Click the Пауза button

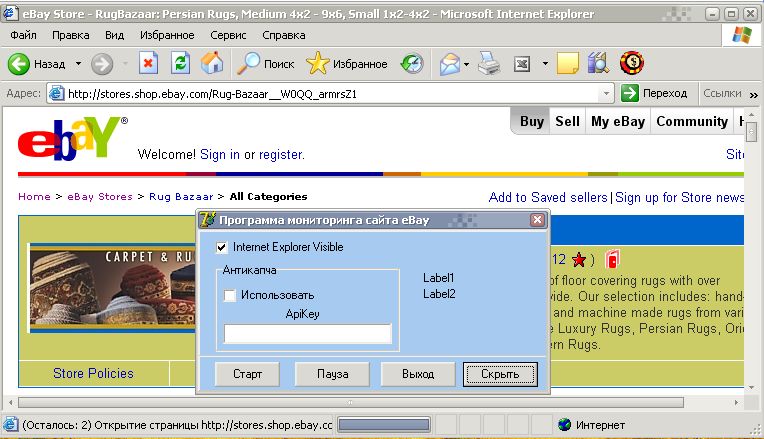tap(332, 374)
